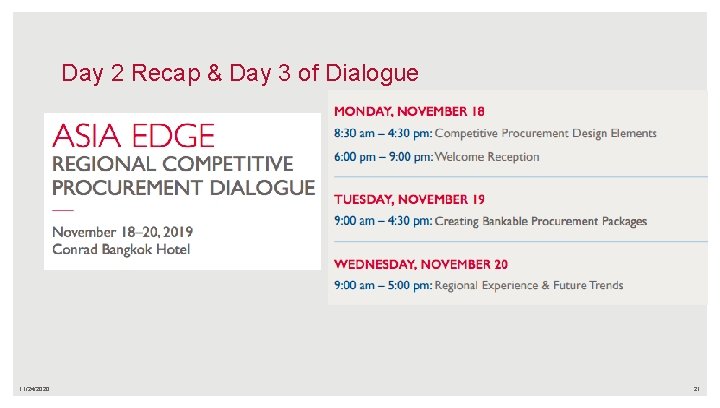This screenshot has width=720, height=408.
Task: Click the '6:00 pm – 9:00 pm' time label
Action: 383,157
